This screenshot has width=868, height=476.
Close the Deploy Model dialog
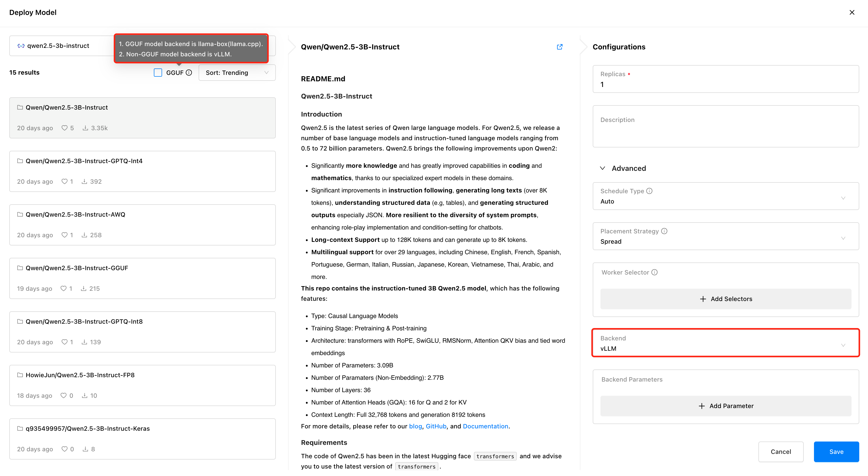852,12
